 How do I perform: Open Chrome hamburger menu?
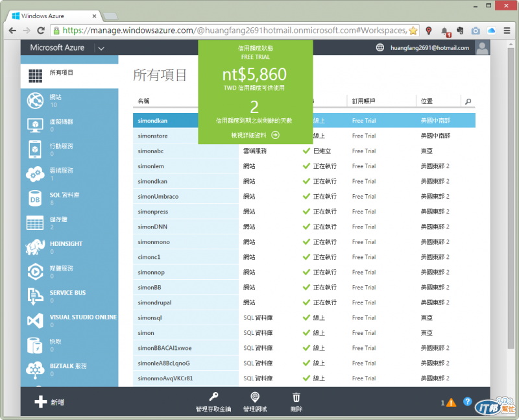click(507, 31)
